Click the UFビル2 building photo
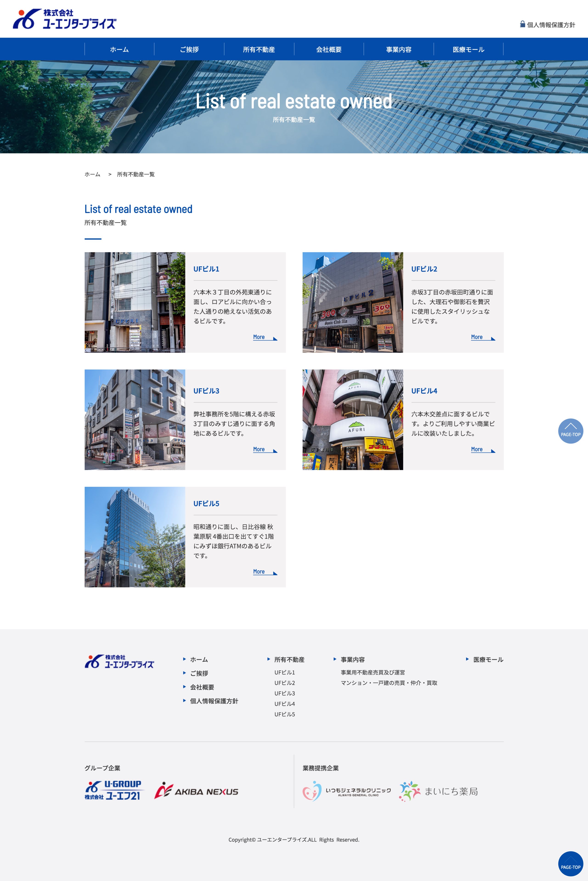 tap(353, 302)
